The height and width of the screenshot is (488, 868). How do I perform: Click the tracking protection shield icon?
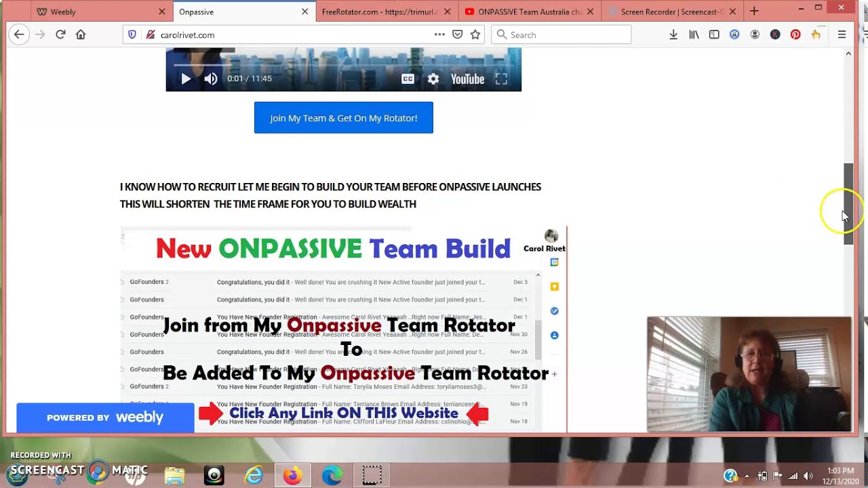[132, 35]
